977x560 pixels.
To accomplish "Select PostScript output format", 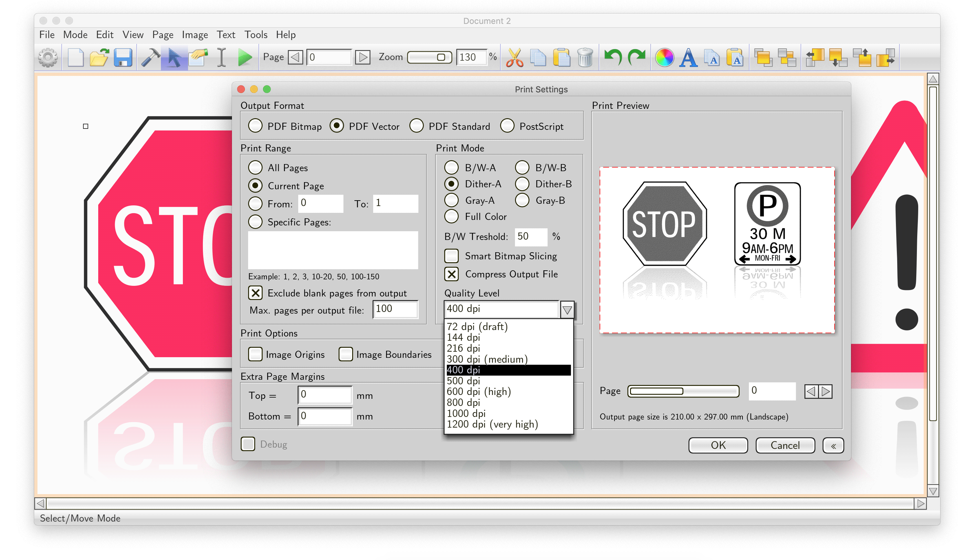I will click(507, 126).
